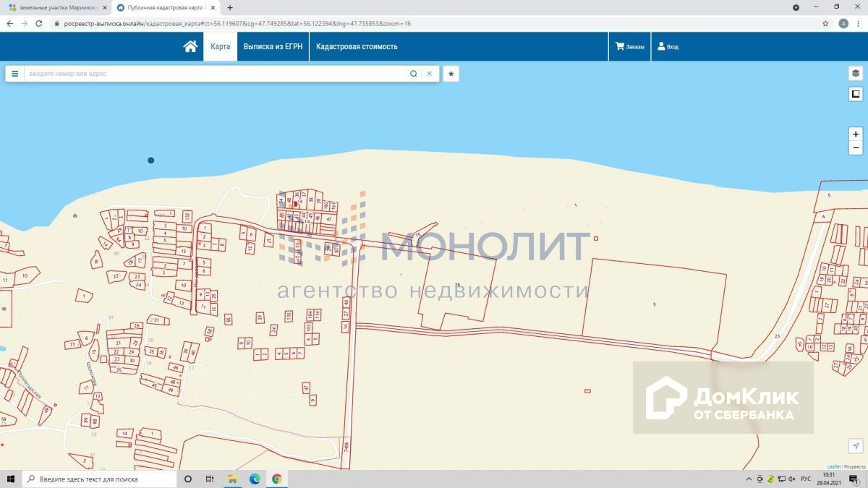Click the Вход login button
The image size is (868, 488).
pos(668,46)
